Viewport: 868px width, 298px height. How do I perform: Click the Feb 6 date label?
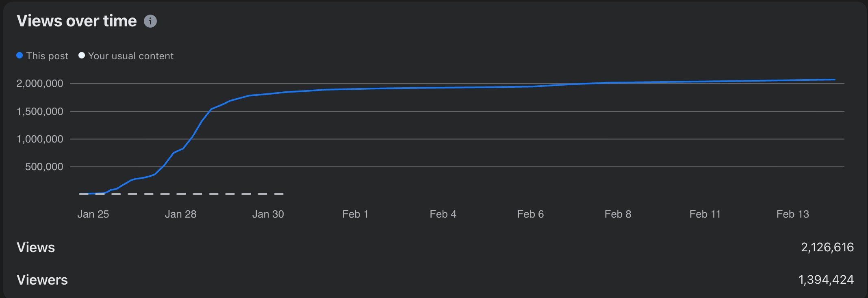coord(530,214)
